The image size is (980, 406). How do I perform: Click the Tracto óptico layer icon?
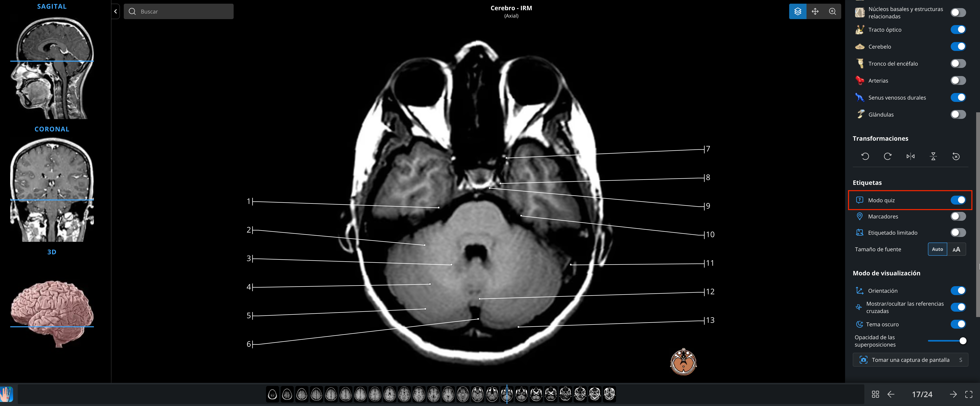coord(860,29)
